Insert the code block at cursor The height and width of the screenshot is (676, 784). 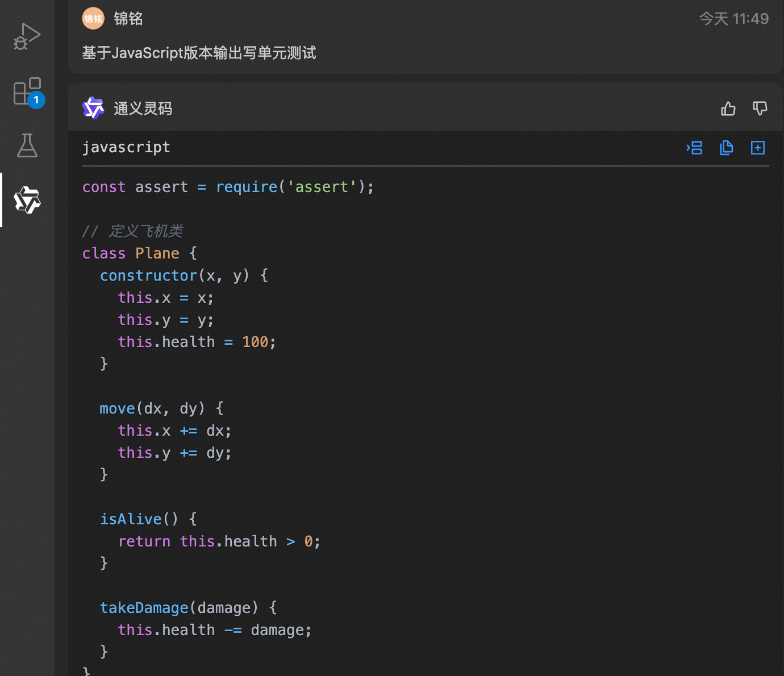694,148
